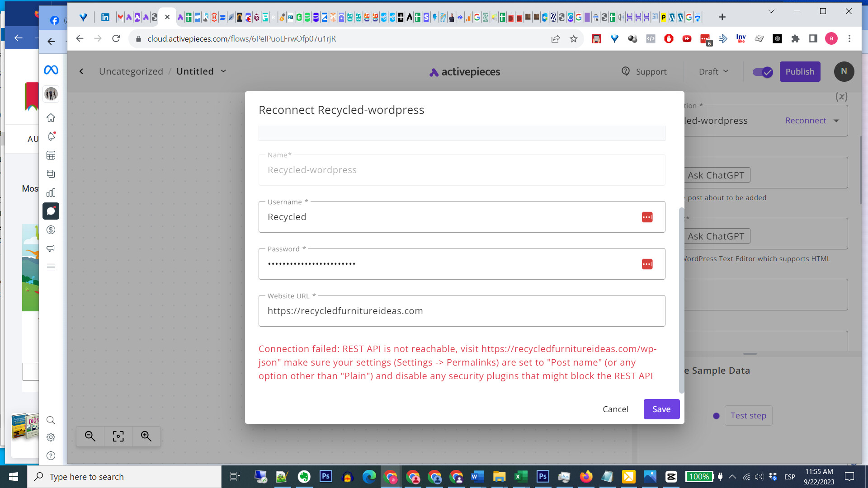Open the dollar monetization icon in sidebar
This screenshot has height=488, width=868.
51,230
